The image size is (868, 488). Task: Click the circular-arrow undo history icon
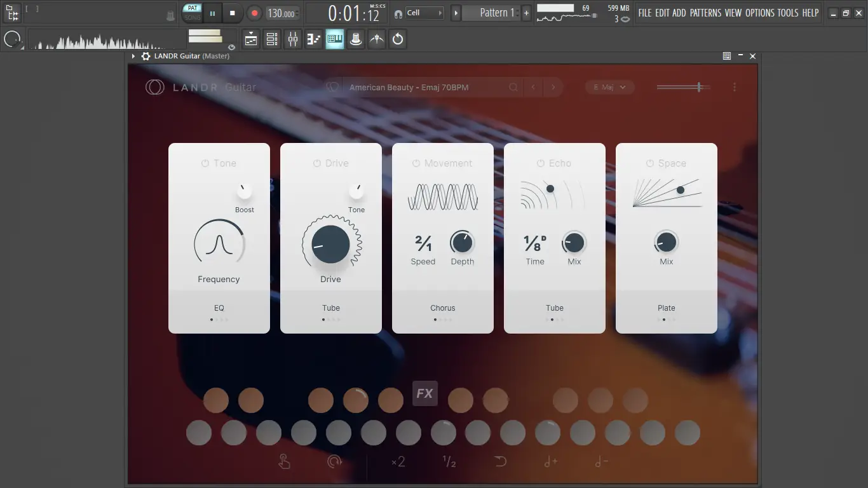(x=398, y=39)
